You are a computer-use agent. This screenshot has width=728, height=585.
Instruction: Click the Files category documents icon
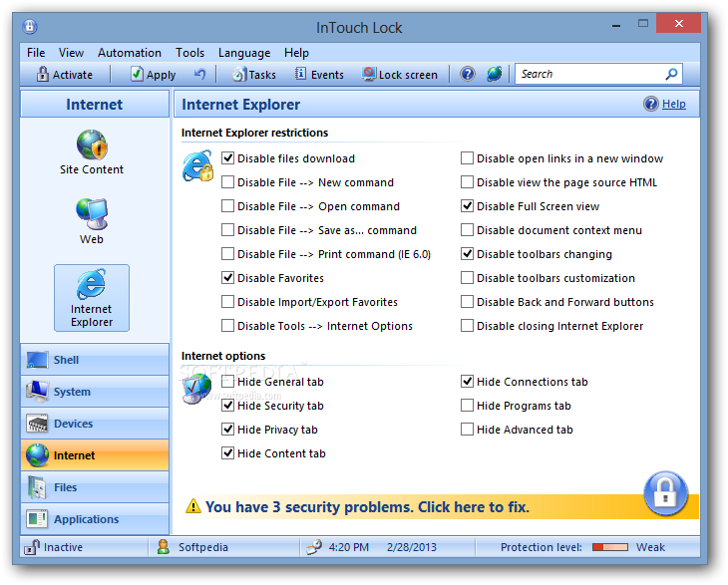click(x=37, y=487)
